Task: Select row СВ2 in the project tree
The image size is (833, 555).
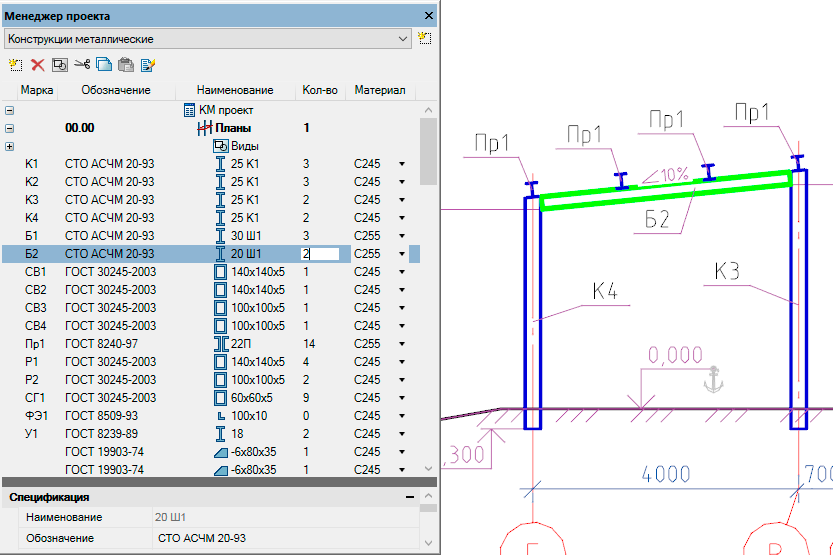Action: click(x=211, y=290)
